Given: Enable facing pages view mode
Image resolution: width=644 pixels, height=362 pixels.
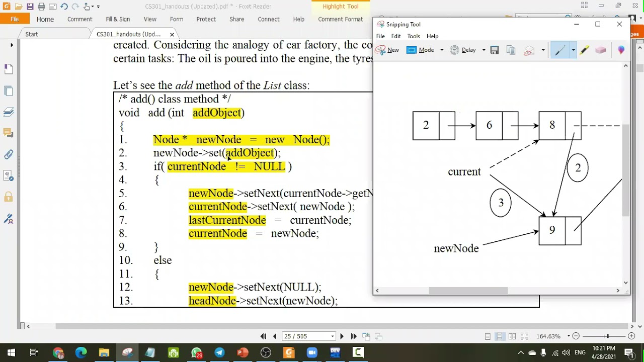Looking at the screenshot, I should tap(512, 336).
